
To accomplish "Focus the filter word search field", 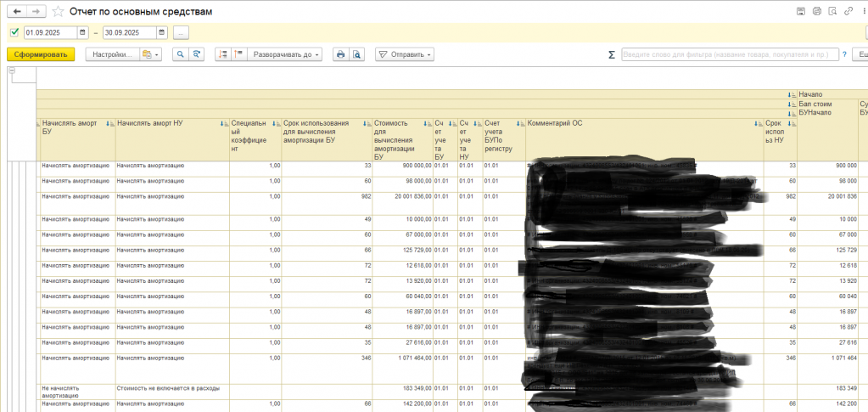I will coord(730,55).
